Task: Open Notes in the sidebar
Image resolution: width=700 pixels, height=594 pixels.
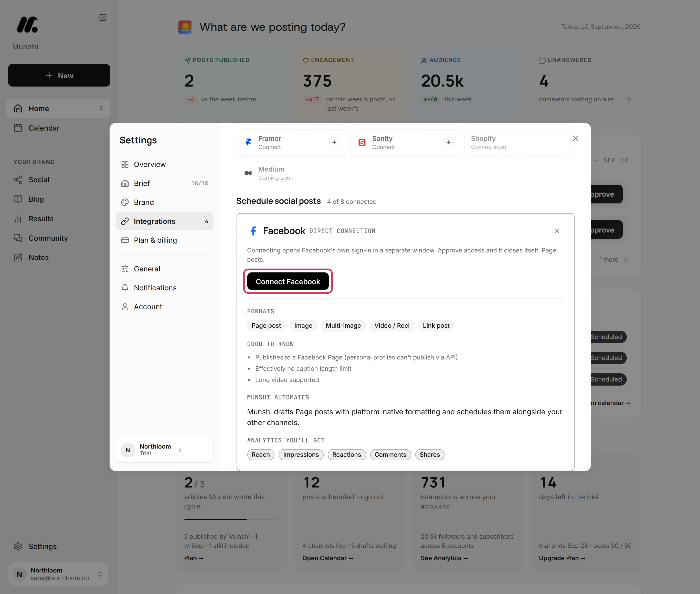Action: [58, 258]
